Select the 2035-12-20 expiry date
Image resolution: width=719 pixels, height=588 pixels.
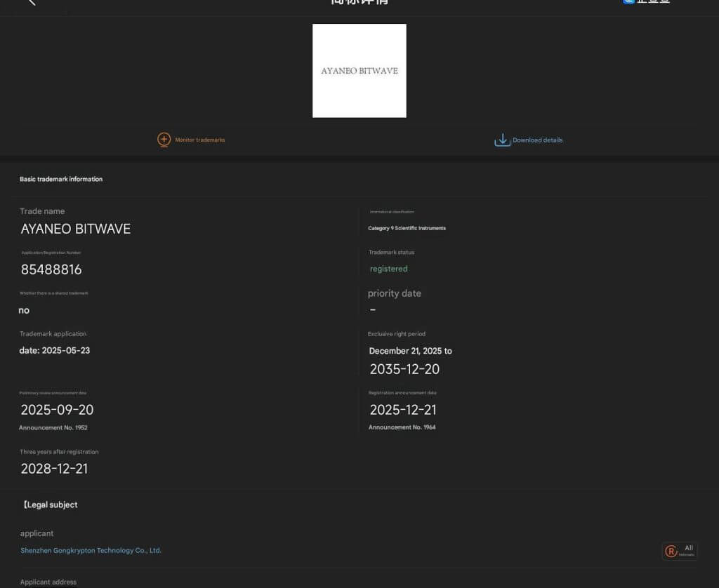pos(404,369)
